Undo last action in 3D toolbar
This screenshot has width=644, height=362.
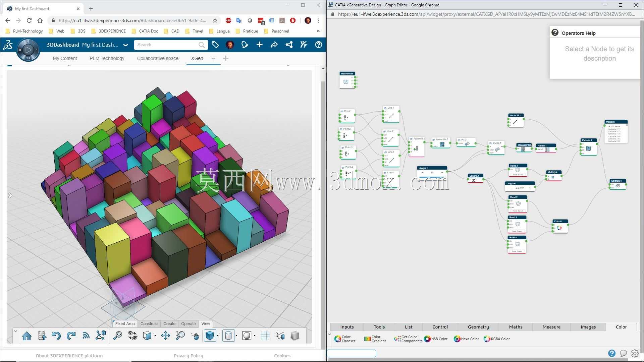tap(56, 336)
